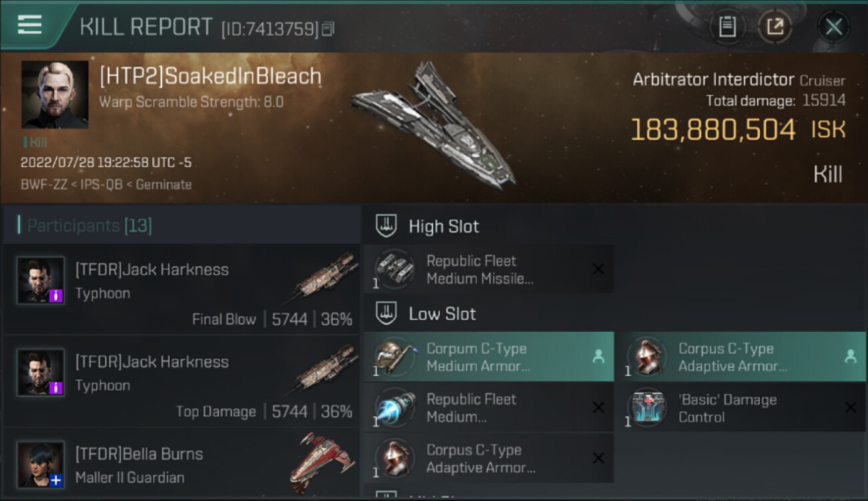Collapse the High Slot section
The image size is (868, 501).
(427, 226)
